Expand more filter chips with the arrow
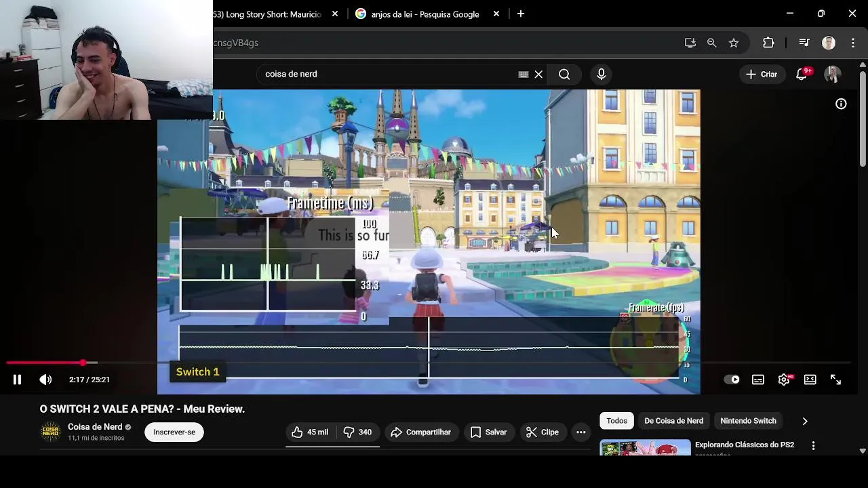The width and height of the screenshot is (868, 488). pyautogui.click(x=805, y=421)
